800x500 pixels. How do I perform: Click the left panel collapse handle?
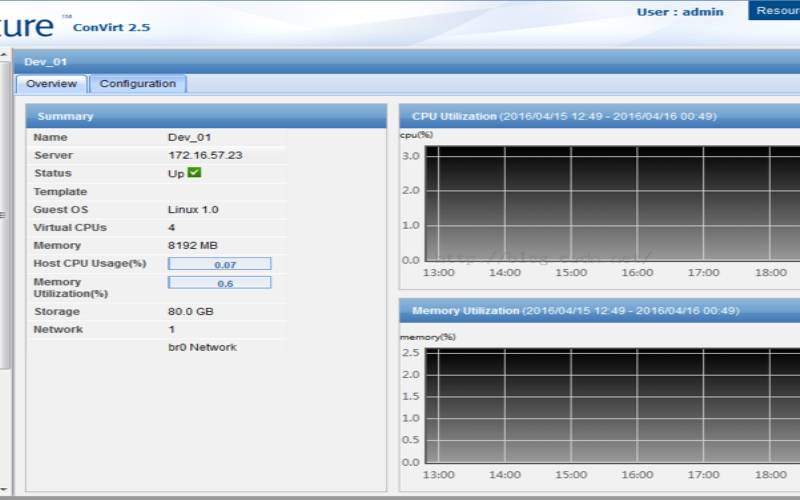(3, 214)
